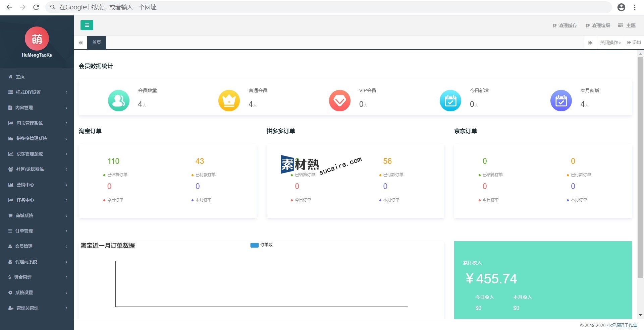The height and width of the screenshot is (330, 644).
Task: Expand the 系统设置 sidebar menu
Action: [x=37, y=292]
